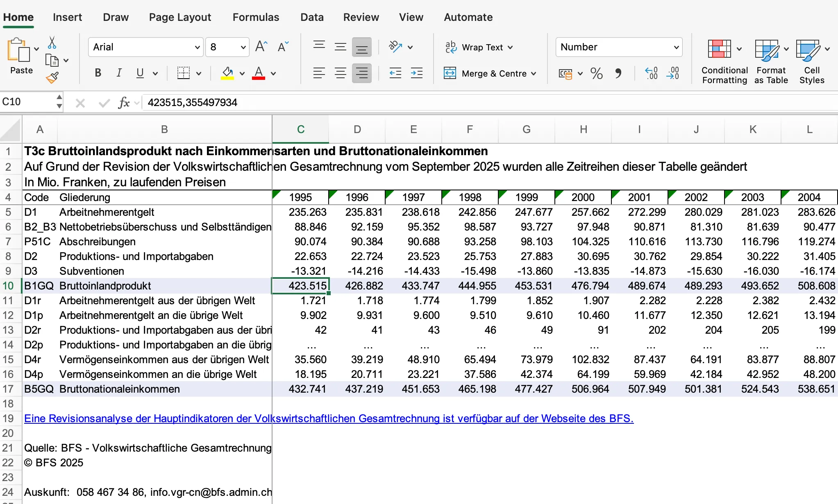838x504 pixels.
Task: Apply the yellow fill colour swatch
Action: [x=227, y=74]
